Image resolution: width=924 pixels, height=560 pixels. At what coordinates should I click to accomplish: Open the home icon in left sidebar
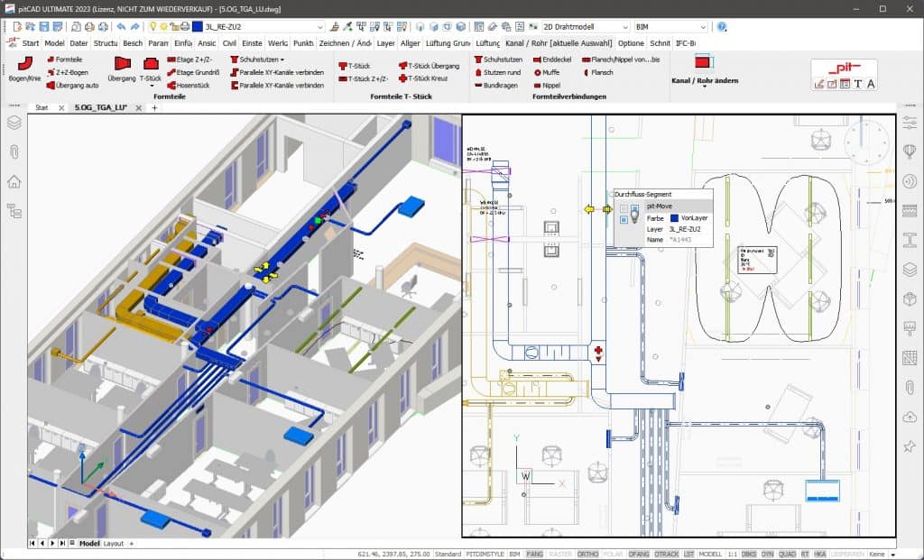click(x=14, y=181)
